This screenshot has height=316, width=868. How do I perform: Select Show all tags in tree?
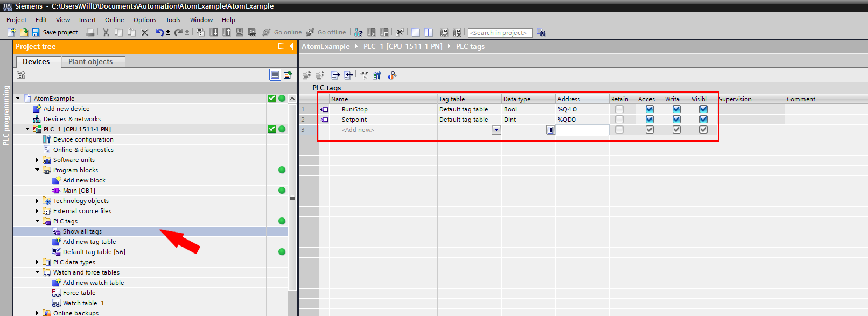pyautogui.click(x=82, y=231)
